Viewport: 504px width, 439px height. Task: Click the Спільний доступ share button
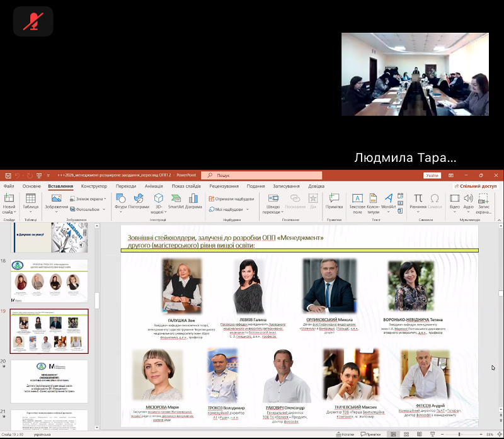[476, 186]
